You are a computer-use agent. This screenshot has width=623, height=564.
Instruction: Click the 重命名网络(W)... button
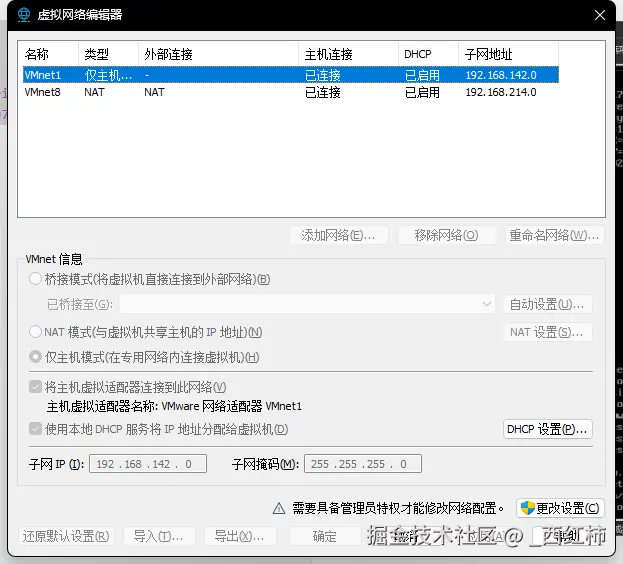pyautogui.click(x=555, y=235)
